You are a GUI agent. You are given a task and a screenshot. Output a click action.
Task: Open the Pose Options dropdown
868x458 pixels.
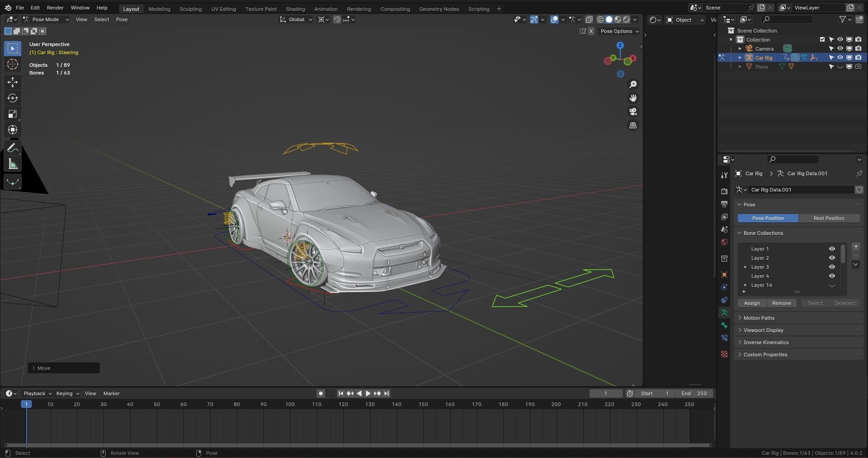point(619,31)
